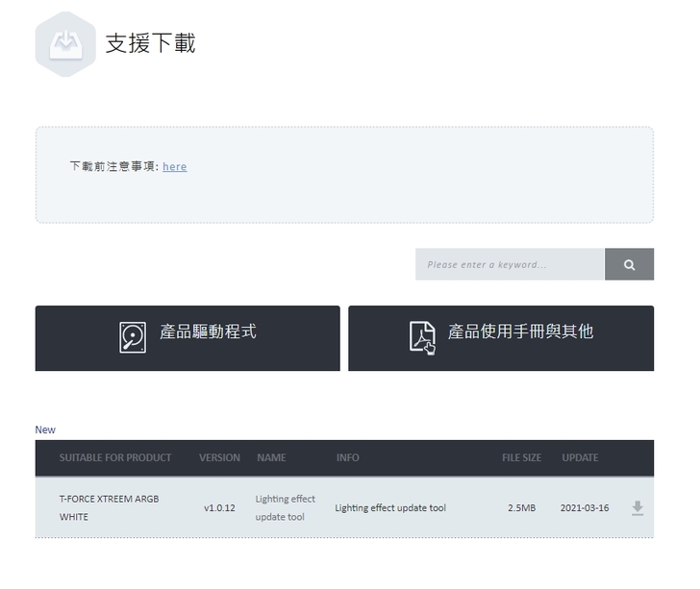Open the 產品驅動程式 tab
This screenshot has height=589, width=700.
(187, 338)
